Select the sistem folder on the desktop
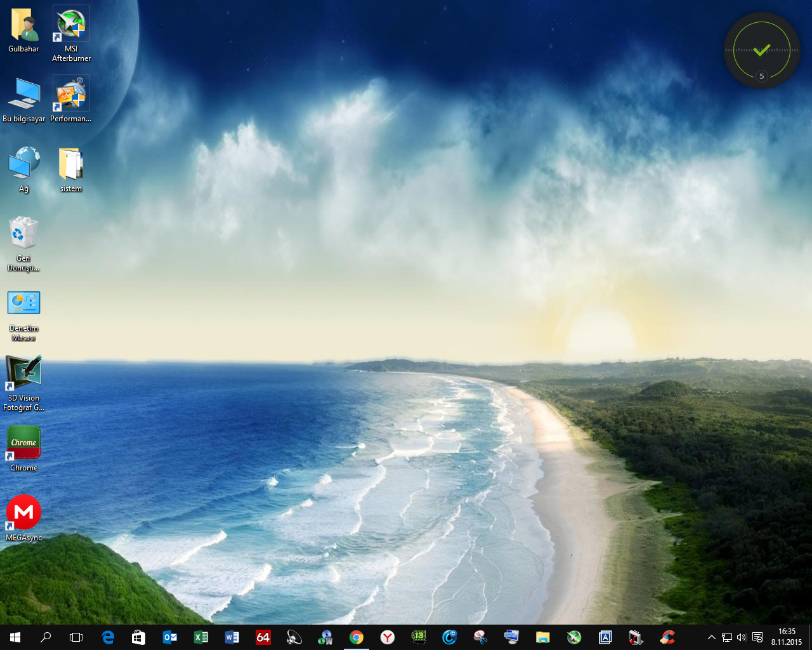Viewport: 812px width, 650px height. click(71, 169)
